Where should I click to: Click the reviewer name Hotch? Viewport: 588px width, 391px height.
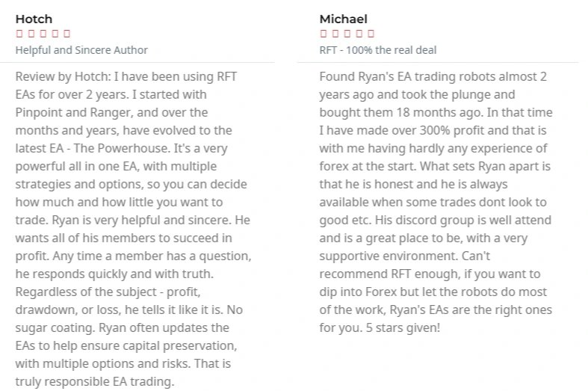(34, 19)
